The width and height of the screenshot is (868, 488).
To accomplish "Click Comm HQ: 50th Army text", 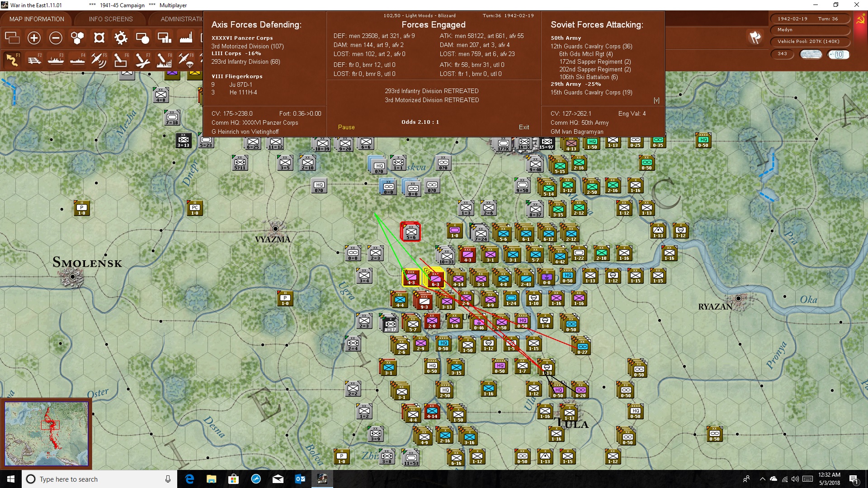I will 580,122.
